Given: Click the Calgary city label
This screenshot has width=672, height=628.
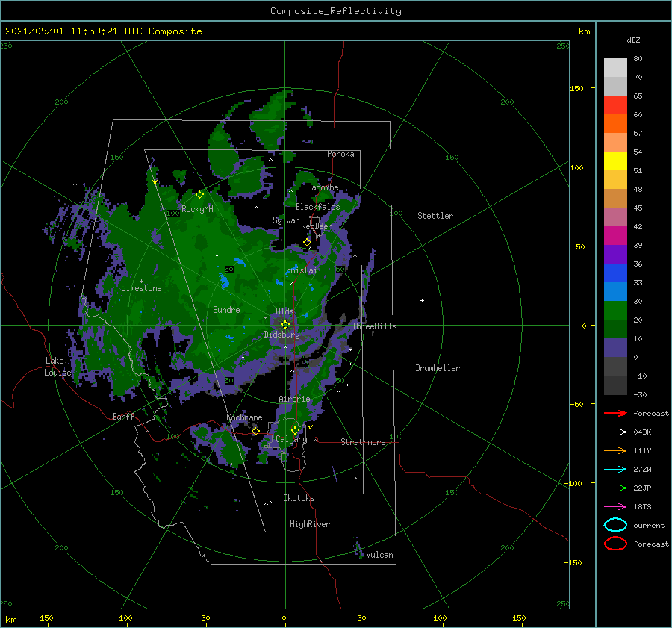Looking at the screenshot, I should click(291, 439).
